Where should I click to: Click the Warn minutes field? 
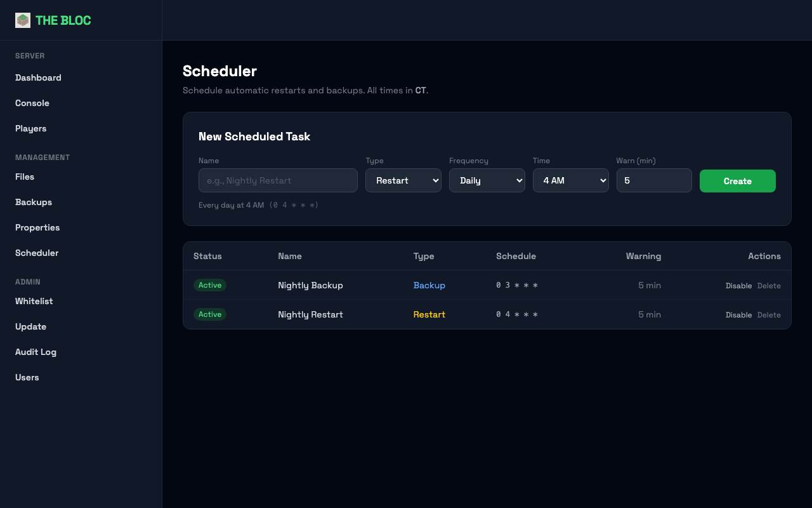(x=654, y=180)
